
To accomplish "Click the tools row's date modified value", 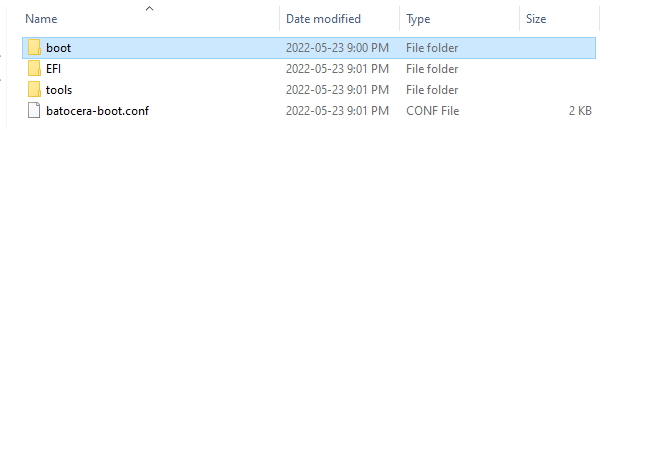I will pos(337,90).
